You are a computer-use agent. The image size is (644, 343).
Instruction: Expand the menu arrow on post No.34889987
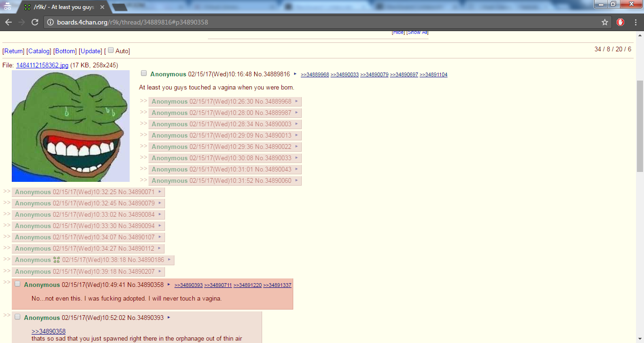[297, 113]
